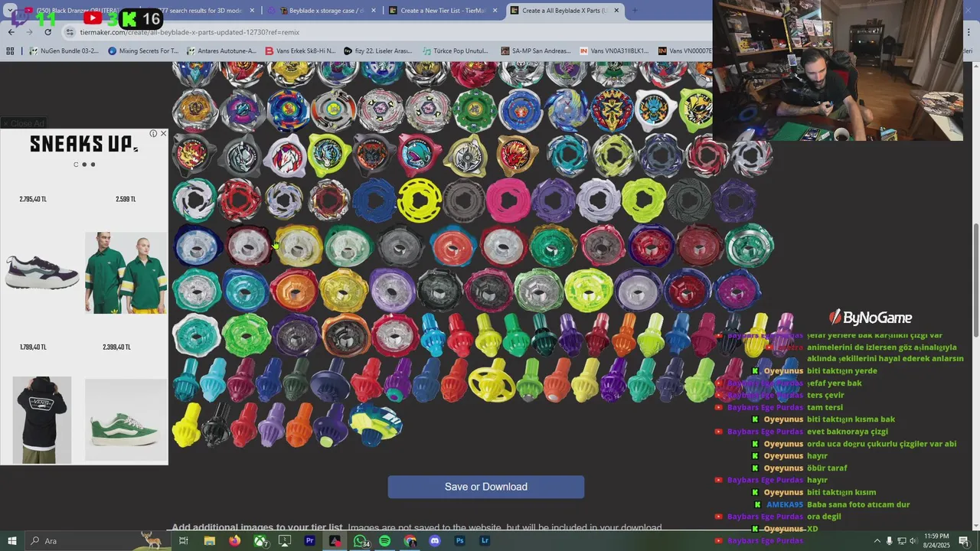Click the microphone tray icon
Screen dimensions: 980x551
point(889,541)
